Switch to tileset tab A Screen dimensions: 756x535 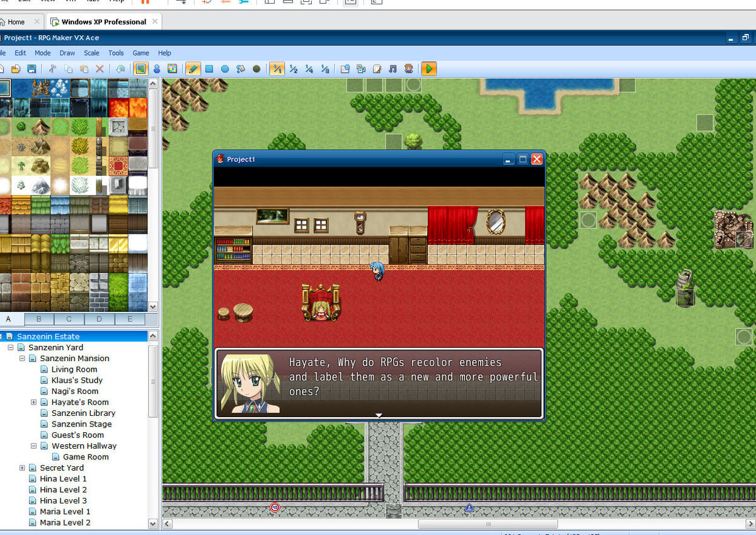click(9, 319)
